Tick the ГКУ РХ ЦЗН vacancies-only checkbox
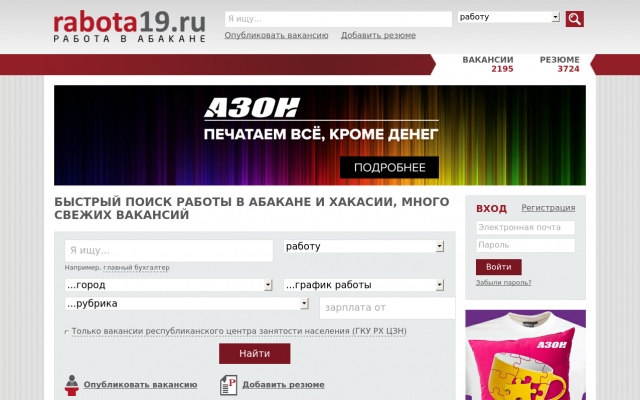The height and width of the screenshot is (400, 640). pyautogui.click(x=67, y=332)
